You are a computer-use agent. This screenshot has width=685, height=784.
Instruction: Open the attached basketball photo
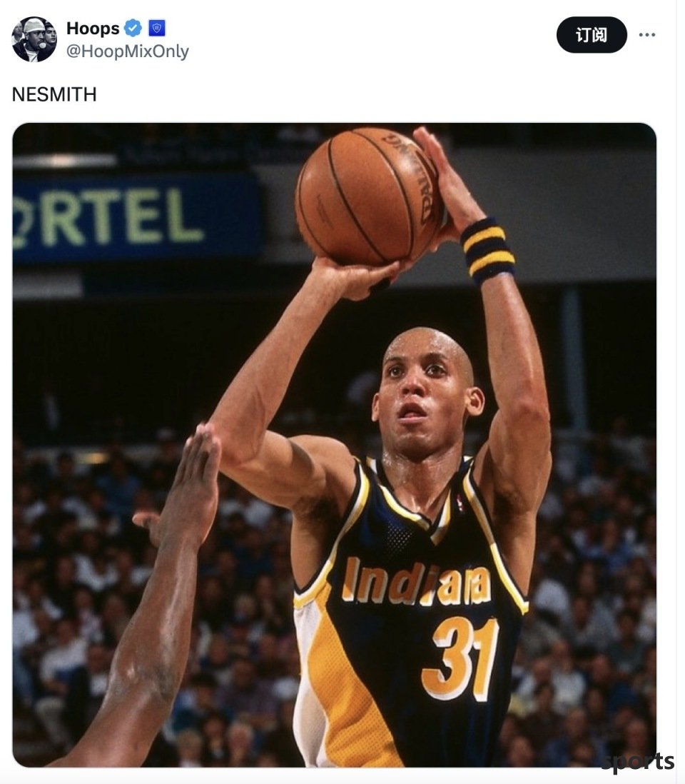(x=334, y=445)
